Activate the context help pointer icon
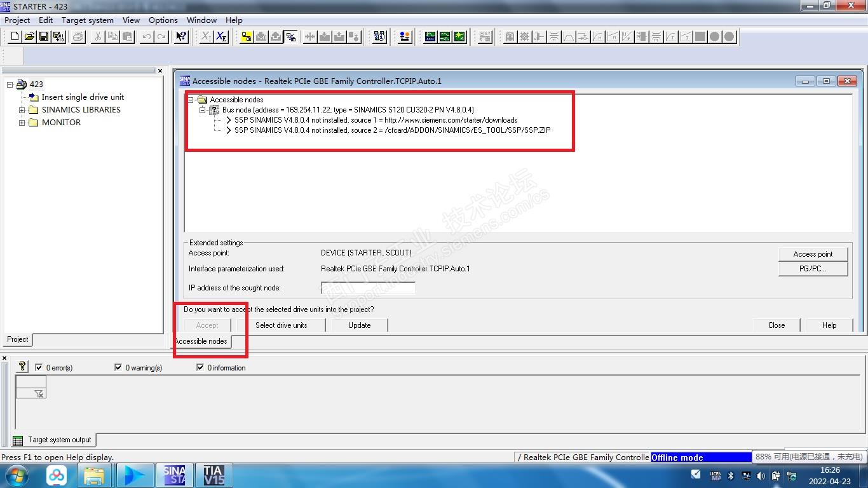This screenshot has width=868, height=488. pyautogui.click(x=181, y=37)
